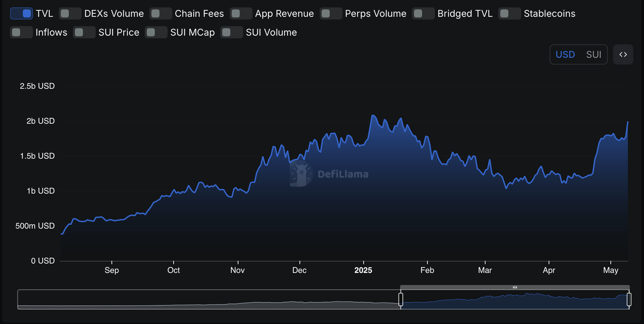Click the Mar axis label
Screen dimensions: 644x324
point(485,270)
